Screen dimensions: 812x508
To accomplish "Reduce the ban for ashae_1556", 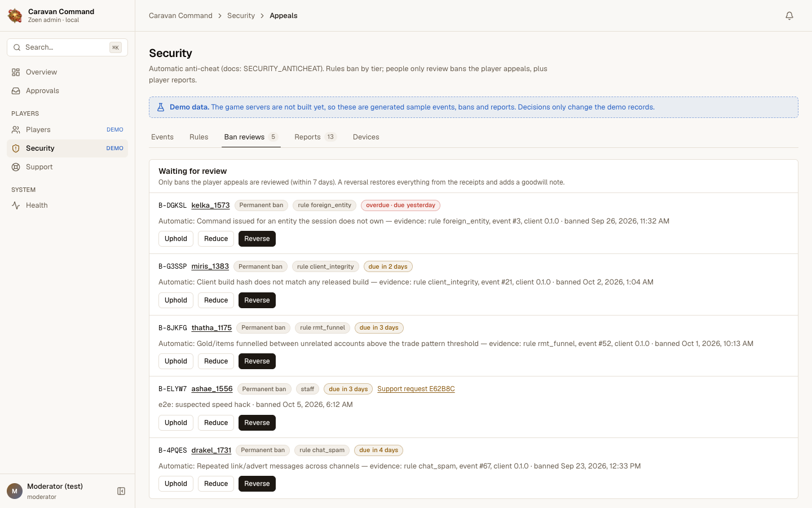I will (216, 423).
